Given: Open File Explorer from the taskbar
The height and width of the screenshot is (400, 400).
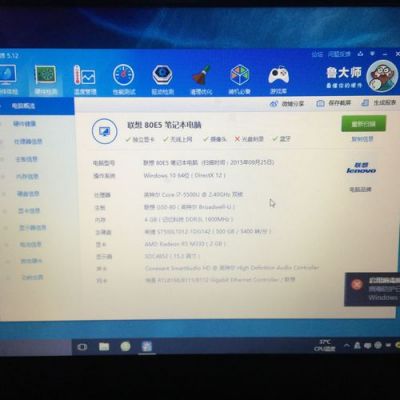Looking at the screenshot, I should pos(104,347).
